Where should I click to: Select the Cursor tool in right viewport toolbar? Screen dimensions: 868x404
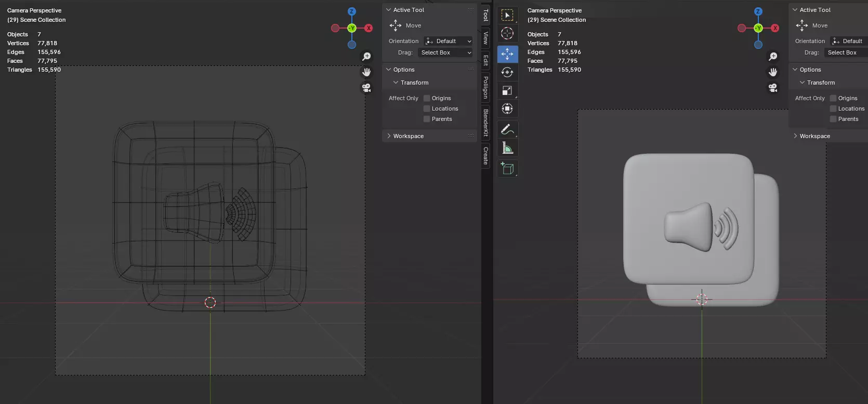tap(507, 33)
